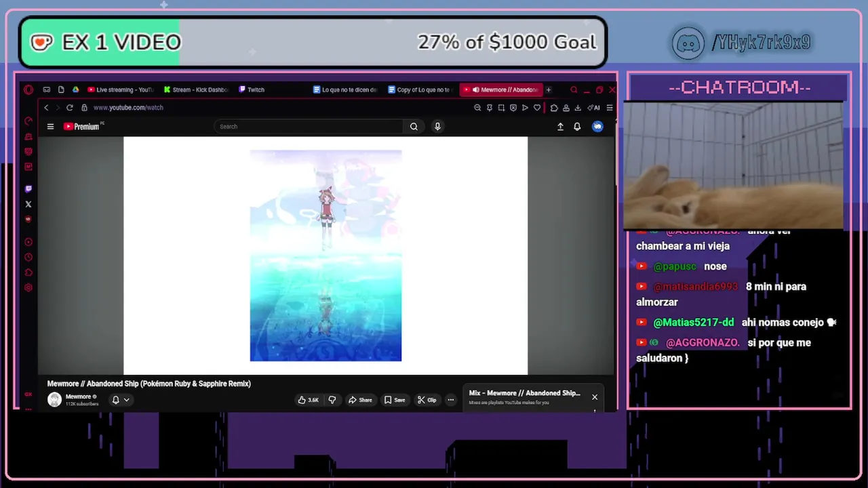
Task: Open Twitch in the Opera sidebar
Action: pyautogui.click(x=28, y=188)
